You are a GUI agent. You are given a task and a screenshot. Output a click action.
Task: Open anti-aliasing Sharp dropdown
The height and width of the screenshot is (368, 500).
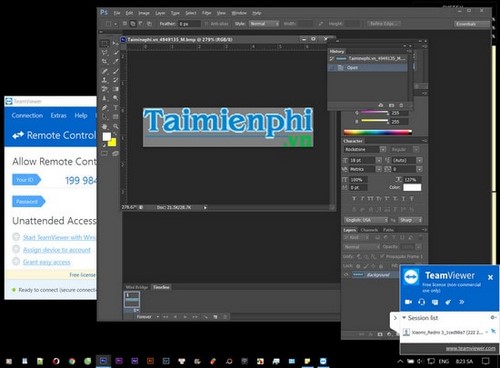click(x=410, y=220)
